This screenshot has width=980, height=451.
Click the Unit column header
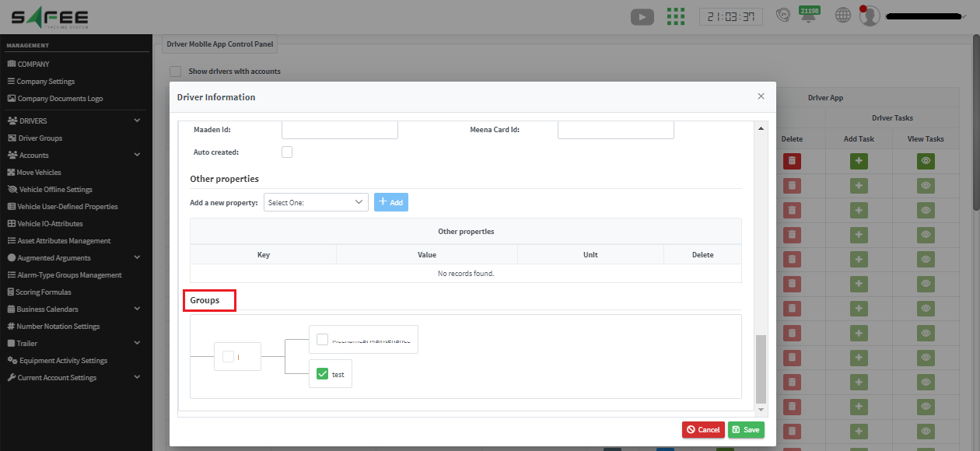[590, 254]
